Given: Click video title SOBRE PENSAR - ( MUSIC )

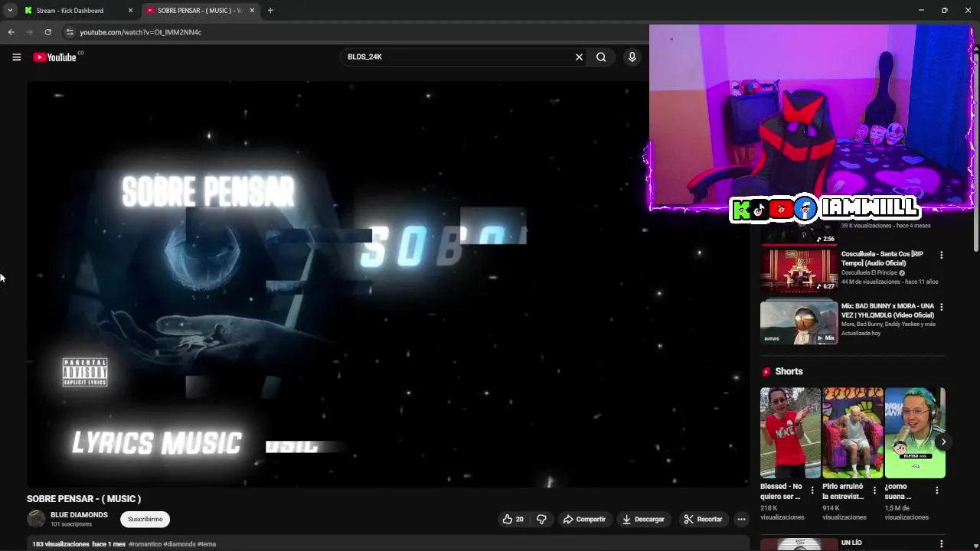Looking at the screenshot, I should click(83, 499).
